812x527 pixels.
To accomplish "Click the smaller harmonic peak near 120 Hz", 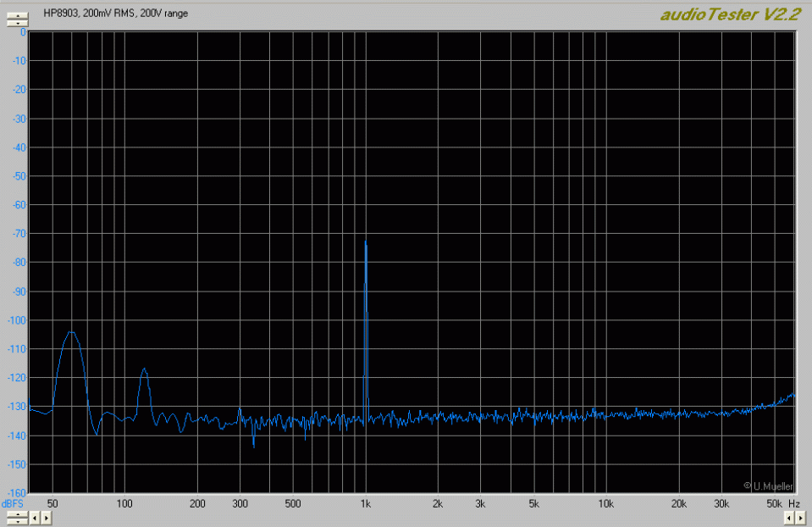I will 144,369.
